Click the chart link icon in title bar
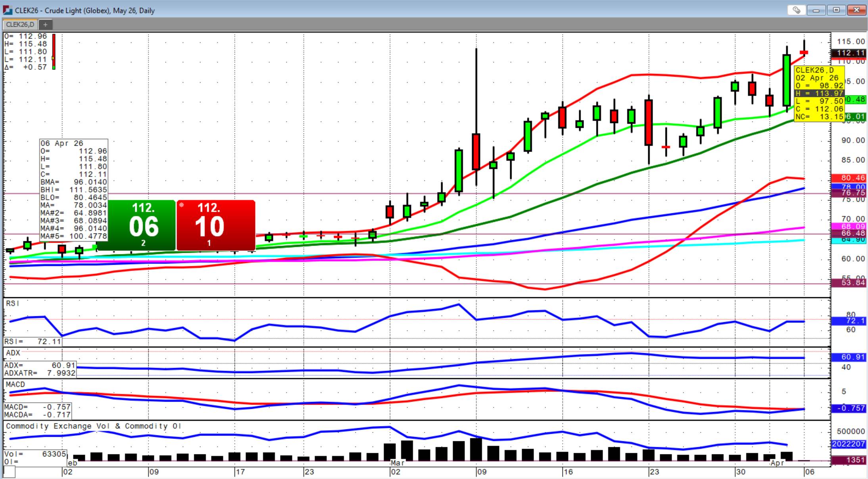This screenshot has width=868, height=479. 796,10
